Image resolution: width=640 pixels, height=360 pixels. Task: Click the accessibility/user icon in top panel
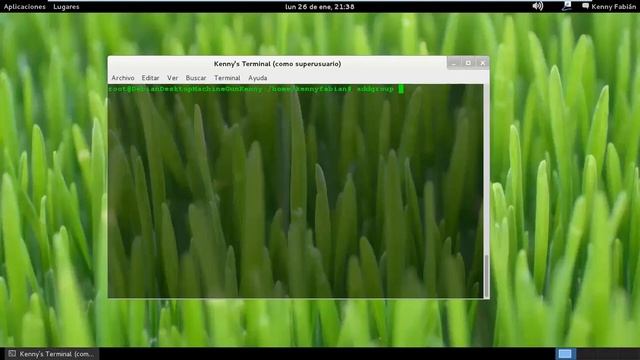(x=567, y=6)
